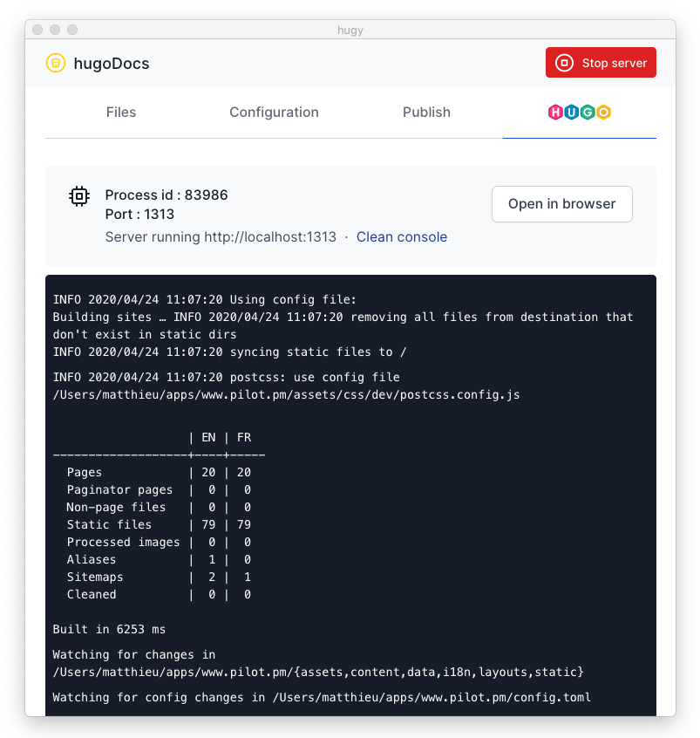The height and width of the screenshot is (738, 700).
Task: Click the config.toml watch line
Action: click(322, 697)
